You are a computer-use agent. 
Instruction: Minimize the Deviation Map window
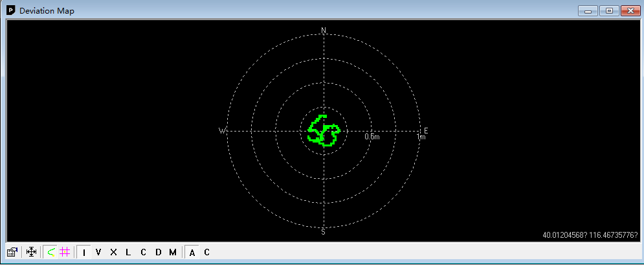[588, 10]
